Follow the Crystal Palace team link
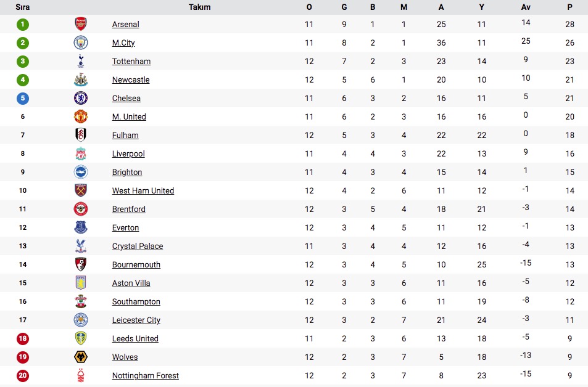 tap(138, 246)
